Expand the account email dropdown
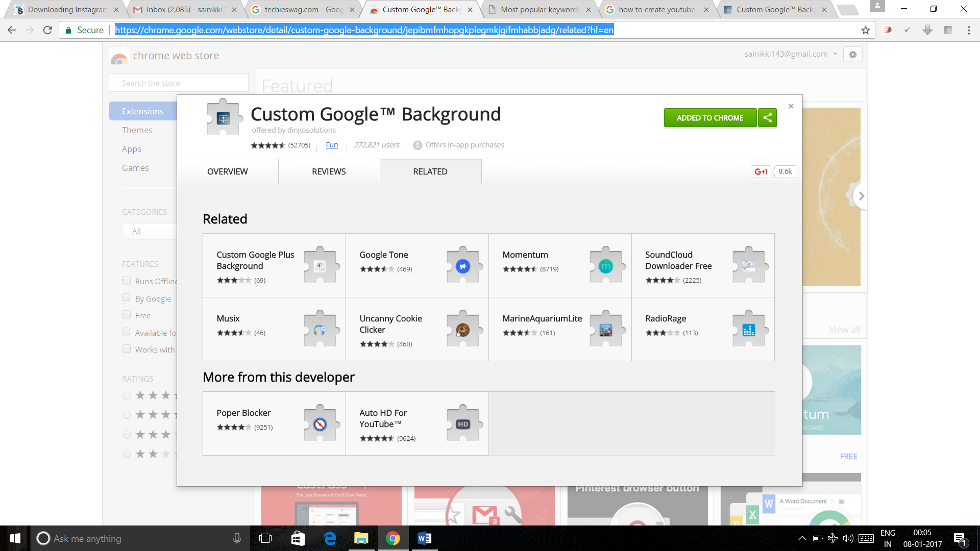 click(835, 54)
